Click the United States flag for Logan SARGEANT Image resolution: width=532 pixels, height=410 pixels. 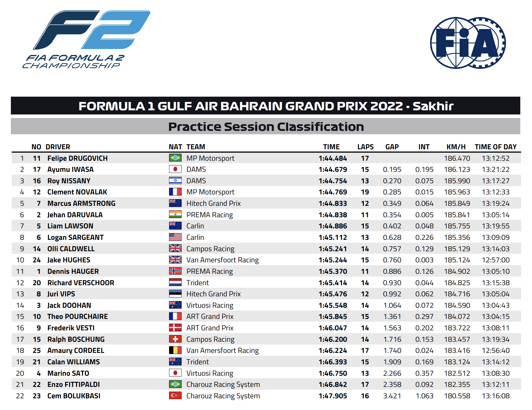coord(175,237)
